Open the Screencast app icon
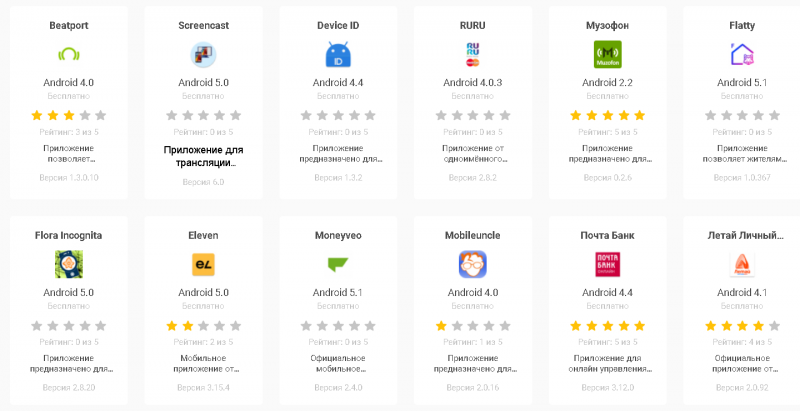This screenshot has width=800, height=411. pyautogui.click(x=203, y=54)
